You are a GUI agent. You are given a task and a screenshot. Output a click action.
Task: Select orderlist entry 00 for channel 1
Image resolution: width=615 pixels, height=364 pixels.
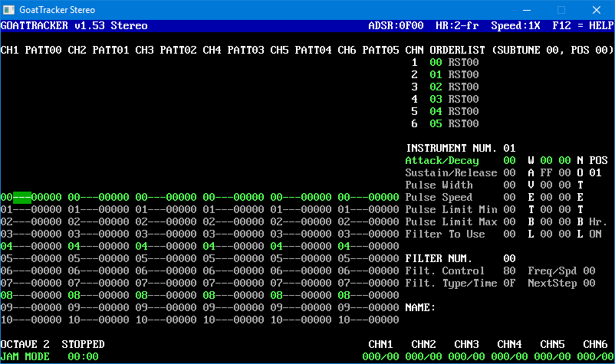coord(436,63)
